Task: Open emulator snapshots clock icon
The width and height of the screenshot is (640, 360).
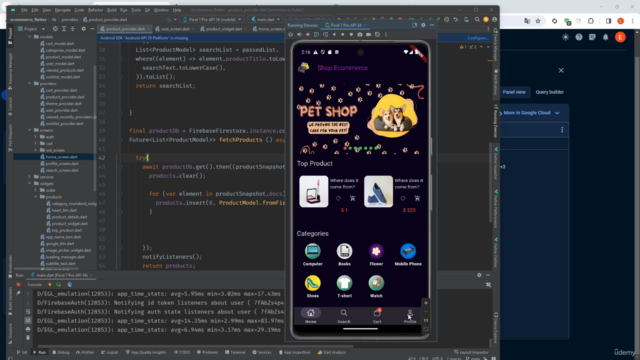Action: 377,35
